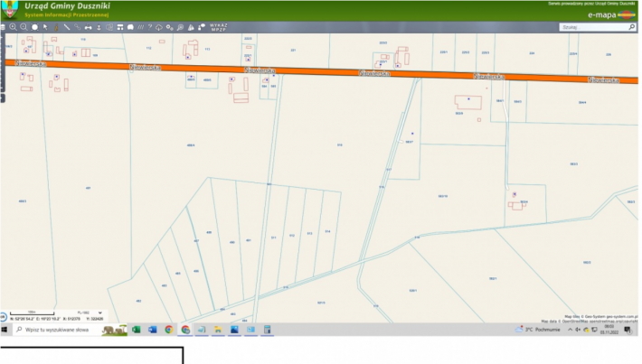Image resolution: width=642 pixels, height=364 pixels.
Task: Expand the PL-1992 coordinate system dropdown
Action: click(x=99, y=313)
